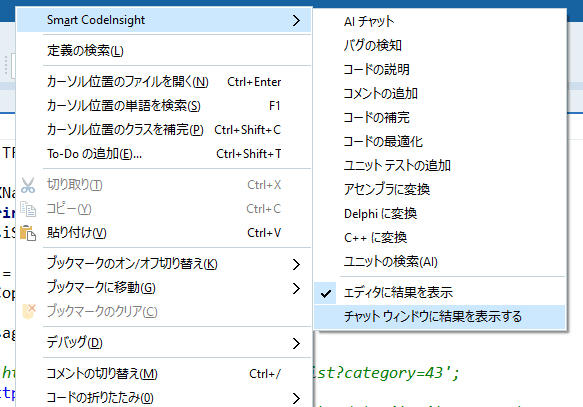Click the Copy icon beside コピー
This screenshot has width=583, height=407.
click(28, 209)
